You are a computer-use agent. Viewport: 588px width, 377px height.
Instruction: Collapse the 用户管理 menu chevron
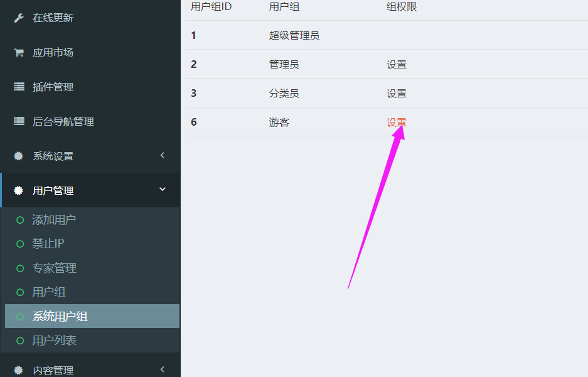[x=163, y=190]
